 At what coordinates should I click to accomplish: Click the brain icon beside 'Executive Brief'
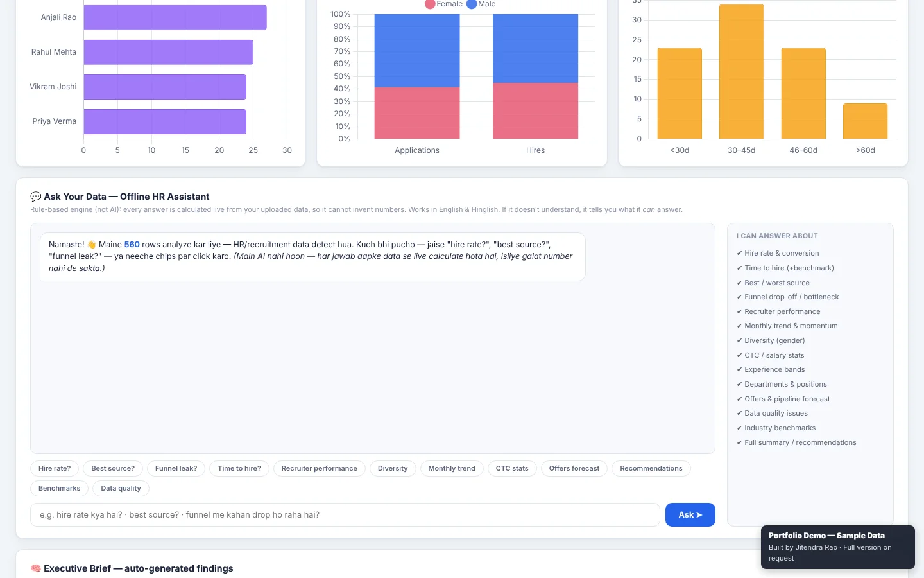tap(36, 568)
